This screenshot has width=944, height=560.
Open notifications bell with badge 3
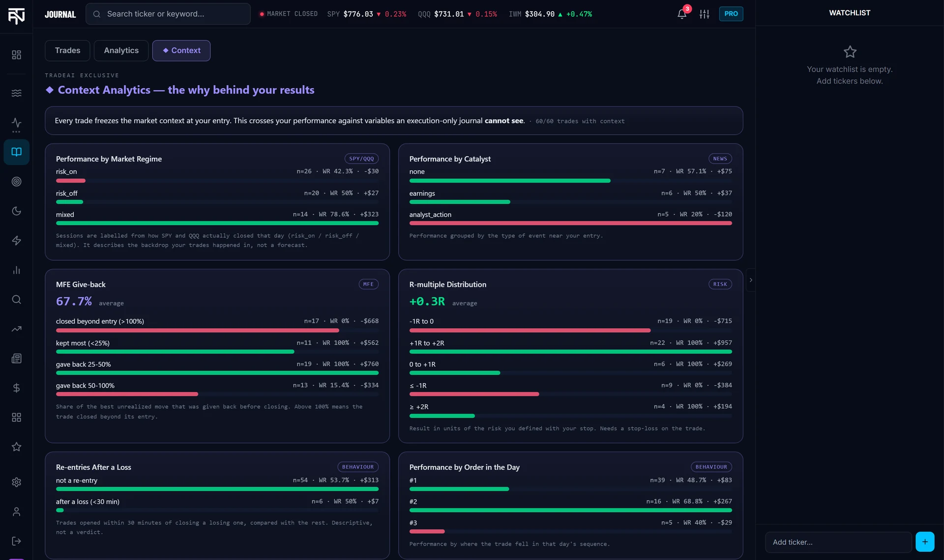point(682,14)
